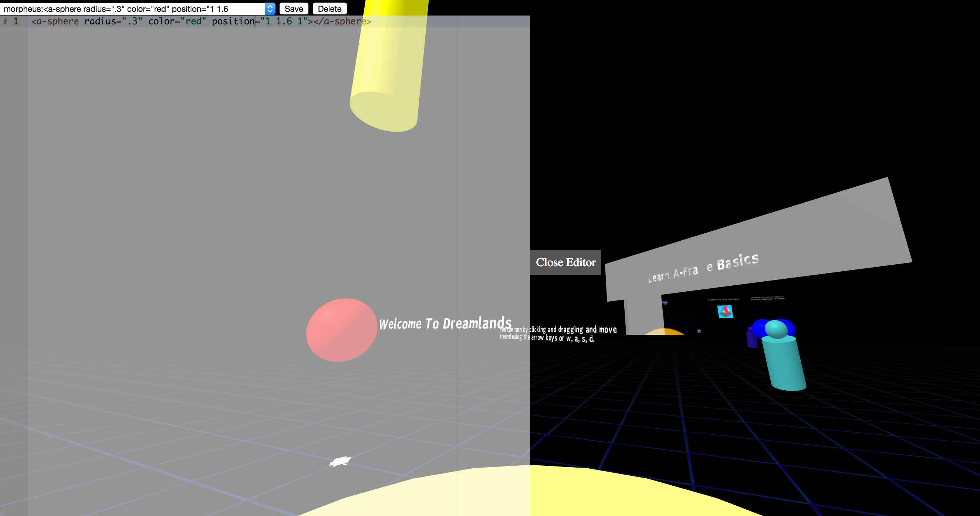980x516 pixels.
Task: Click the dropdown's blue up-down arrows
Action: tap(270, 9)
